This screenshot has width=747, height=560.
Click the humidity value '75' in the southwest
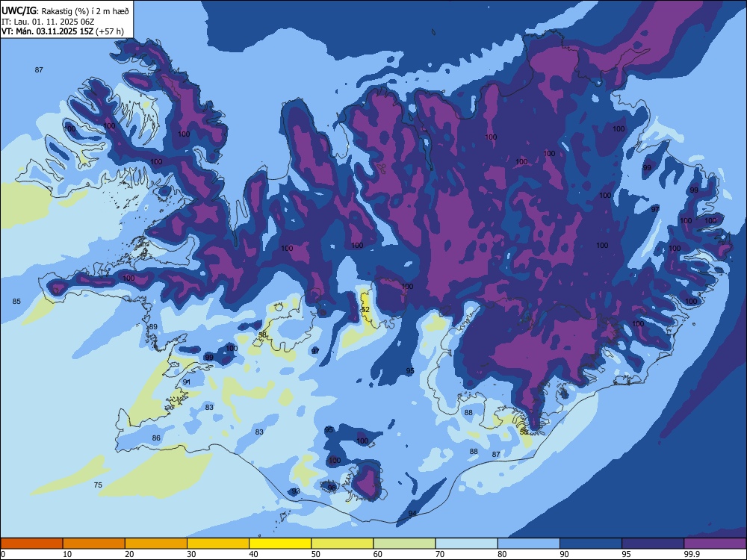pos(98,485)
